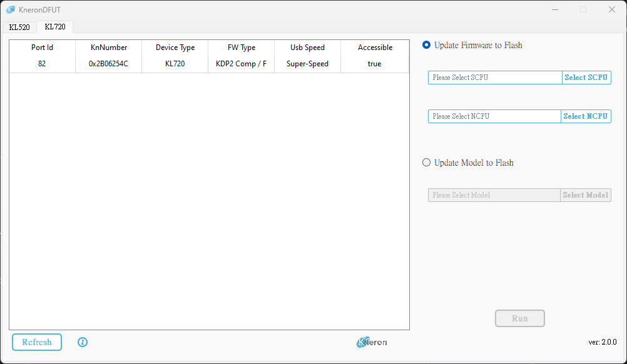This screenshot has height=364, width=627.
Task: Click the Device Type column header
Action: (x=175, y=48)
